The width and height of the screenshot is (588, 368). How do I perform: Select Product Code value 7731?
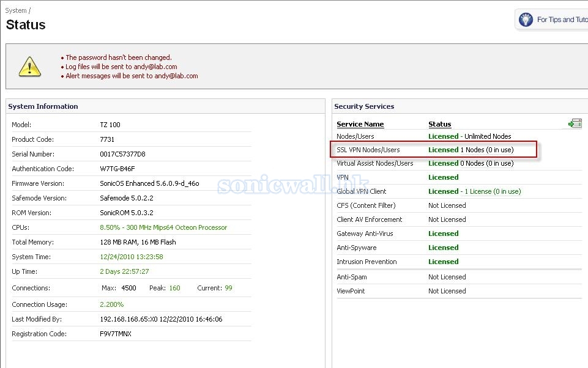click(x=107, y=139)
